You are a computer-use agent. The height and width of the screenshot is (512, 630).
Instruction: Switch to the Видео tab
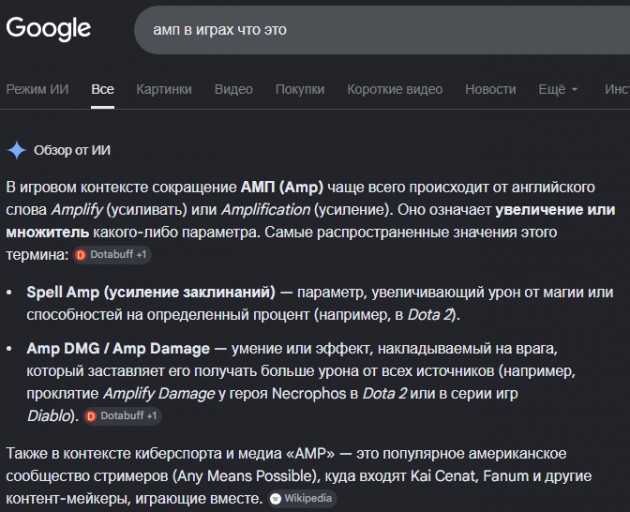click(233, 89)
